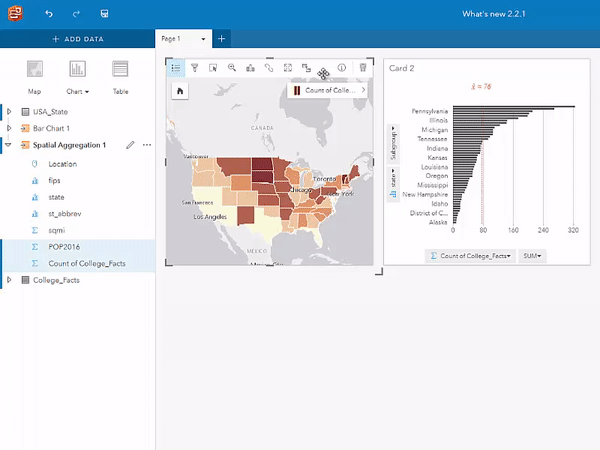This screenshot has width=600, height=450.
Task: Click the USA_State table dataset icon
Action: pyautogui.click(x=25, y=112)
